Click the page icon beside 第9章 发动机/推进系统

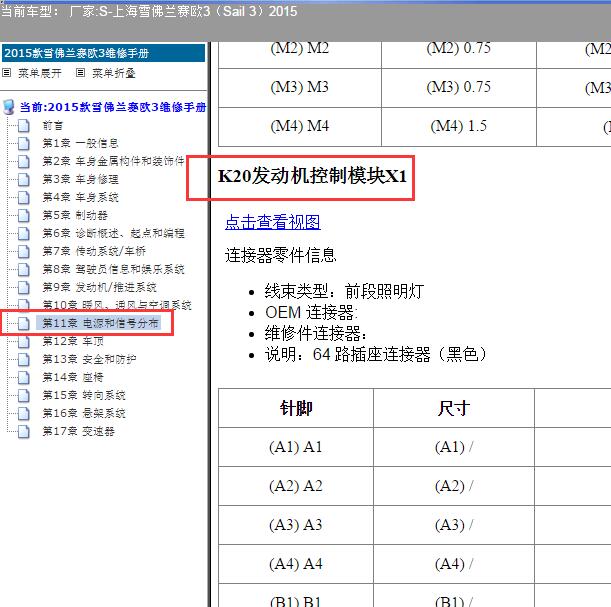pyautogui.click(x=24, y=288)
